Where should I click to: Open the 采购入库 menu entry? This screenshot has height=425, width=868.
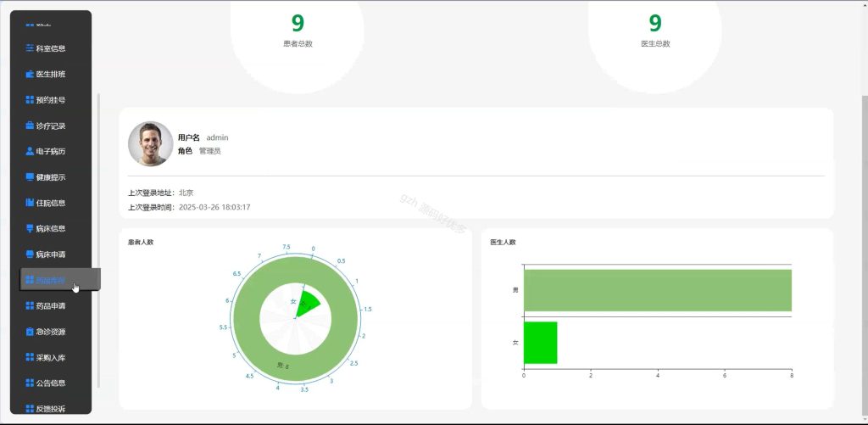coord(46,357)
